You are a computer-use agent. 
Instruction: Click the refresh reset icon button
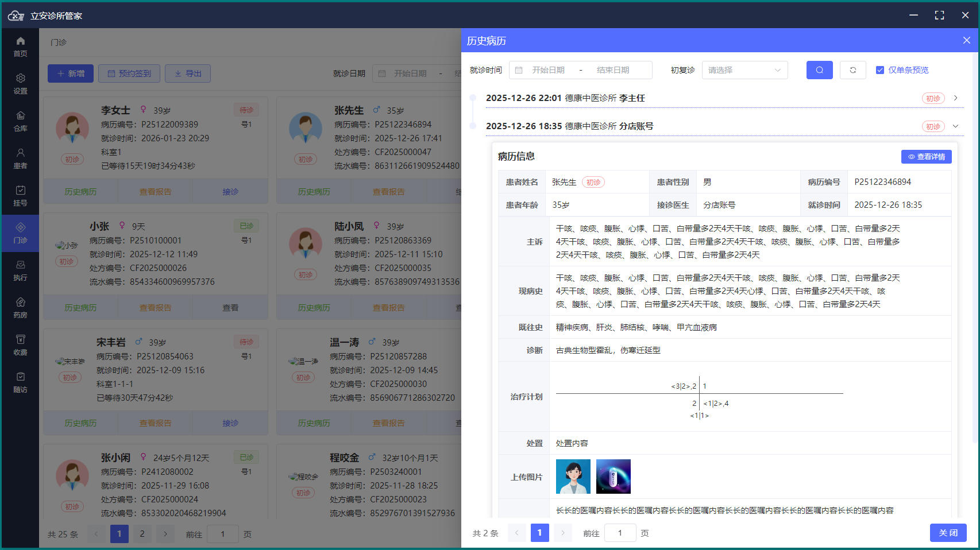(x=852, y=70)
